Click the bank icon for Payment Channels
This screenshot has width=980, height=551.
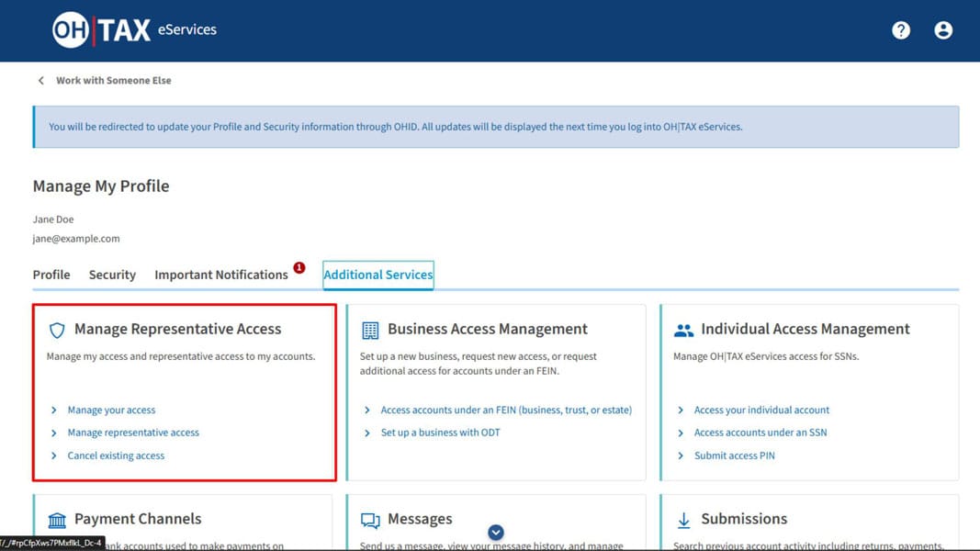57,520
